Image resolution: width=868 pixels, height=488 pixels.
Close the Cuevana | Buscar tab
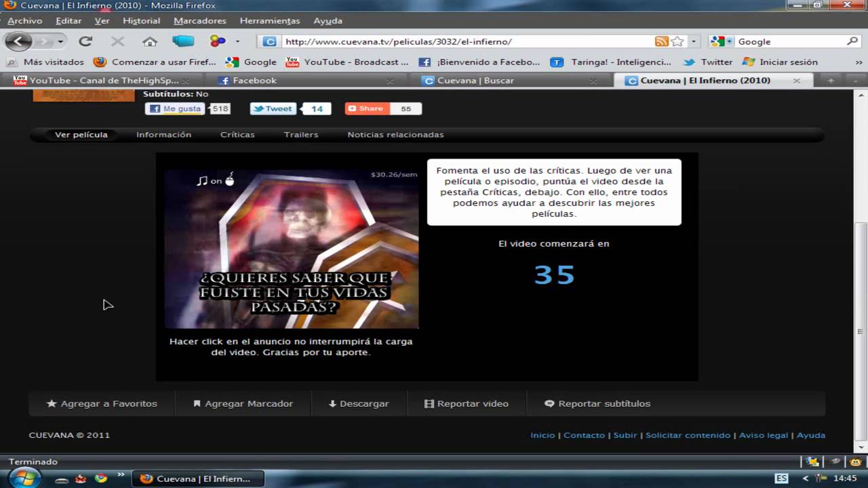click(x=593, y=81)
